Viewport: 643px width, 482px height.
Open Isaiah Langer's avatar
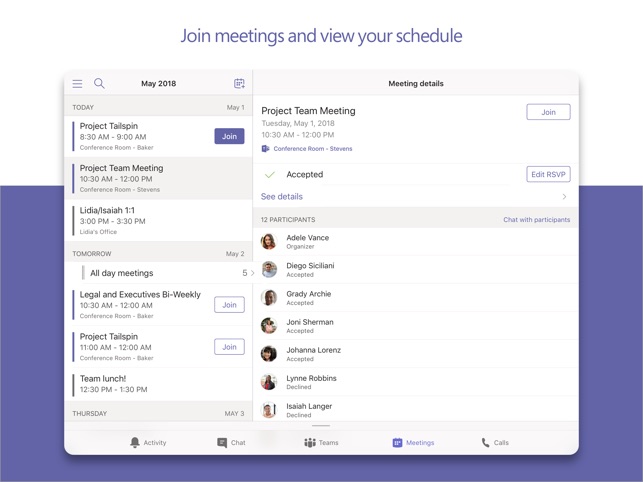coord(269,410)
